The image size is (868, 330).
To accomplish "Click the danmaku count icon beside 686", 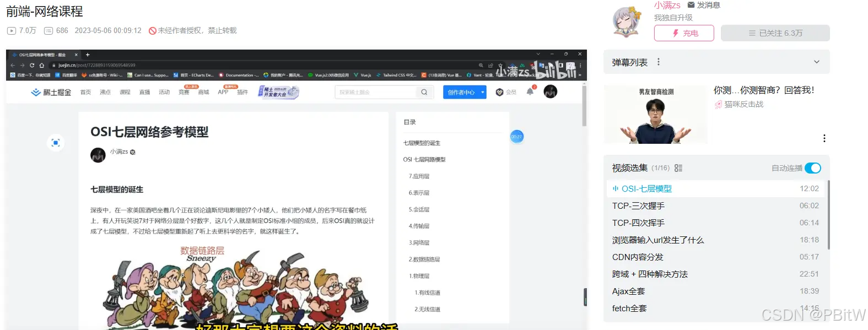I will 48,31.
